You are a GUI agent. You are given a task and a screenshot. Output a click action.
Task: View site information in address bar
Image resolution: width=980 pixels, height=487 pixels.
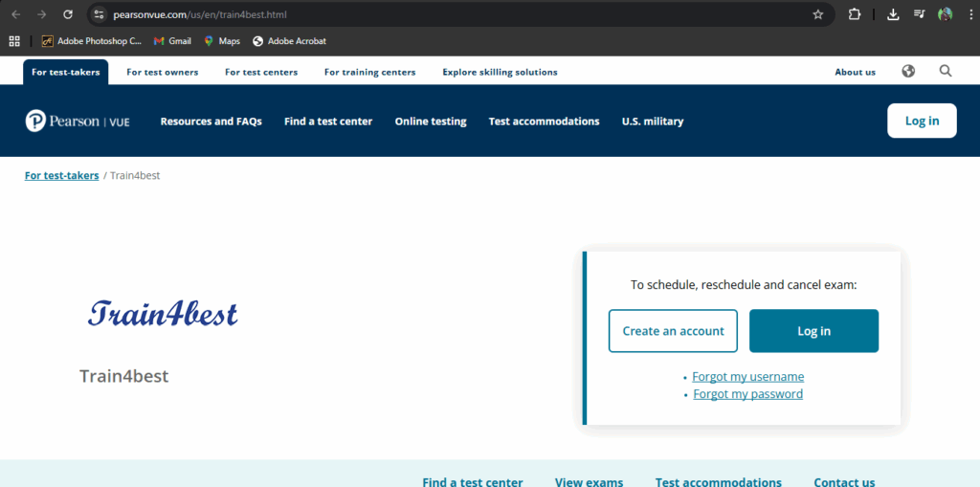99,14
